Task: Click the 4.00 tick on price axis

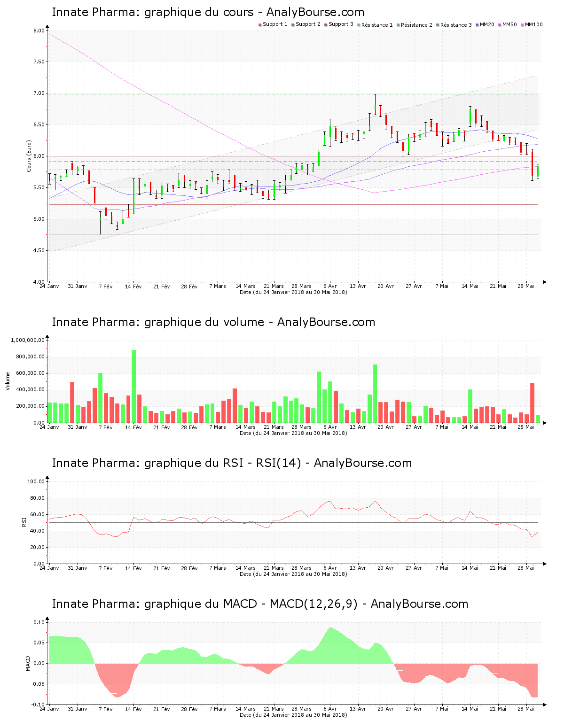Action: pos(39,282)
